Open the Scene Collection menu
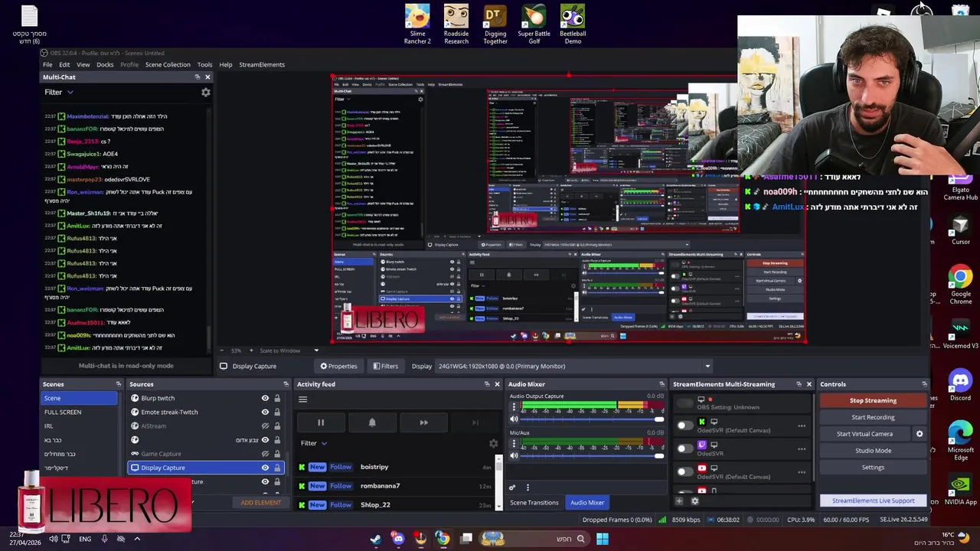Image resolution: width=980 pixels, height=551 pixels. tap(168, 64)
